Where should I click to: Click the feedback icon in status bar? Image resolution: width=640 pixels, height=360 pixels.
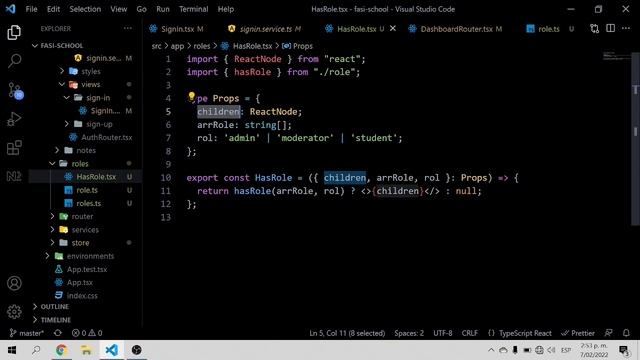[x=609, y=333]
